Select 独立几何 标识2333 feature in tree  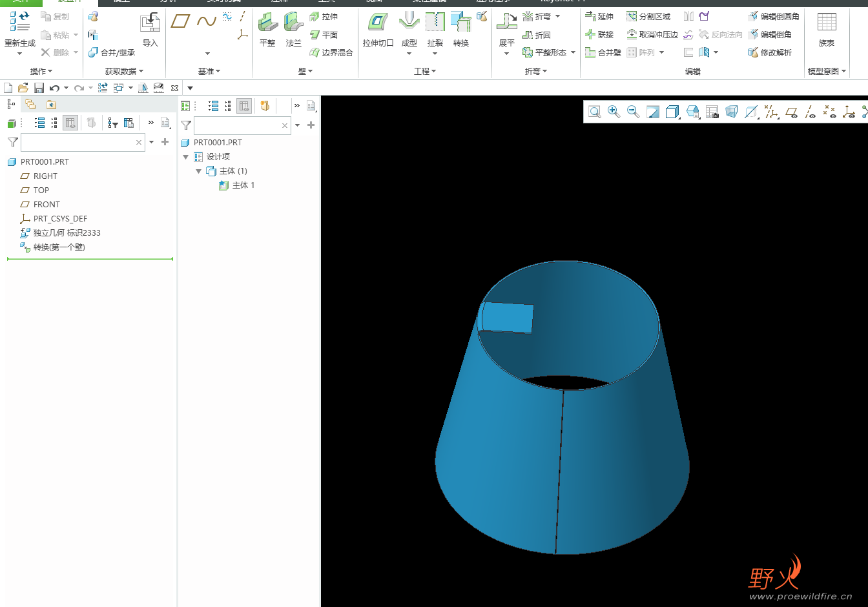60,232
